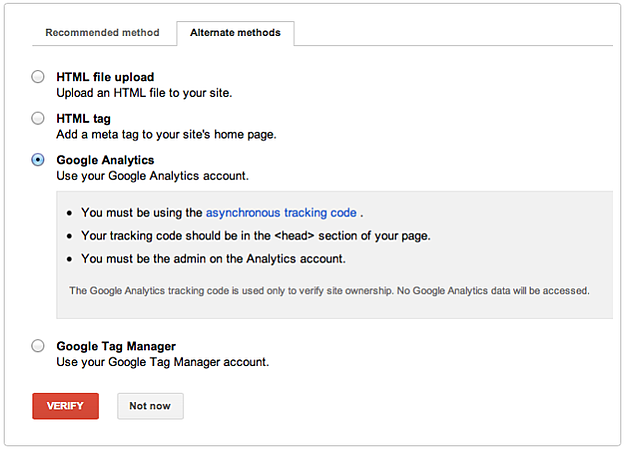The image size is (625, 450).
Task: Switch to the Recommended method tab
Action: click(x=102, y=33)
